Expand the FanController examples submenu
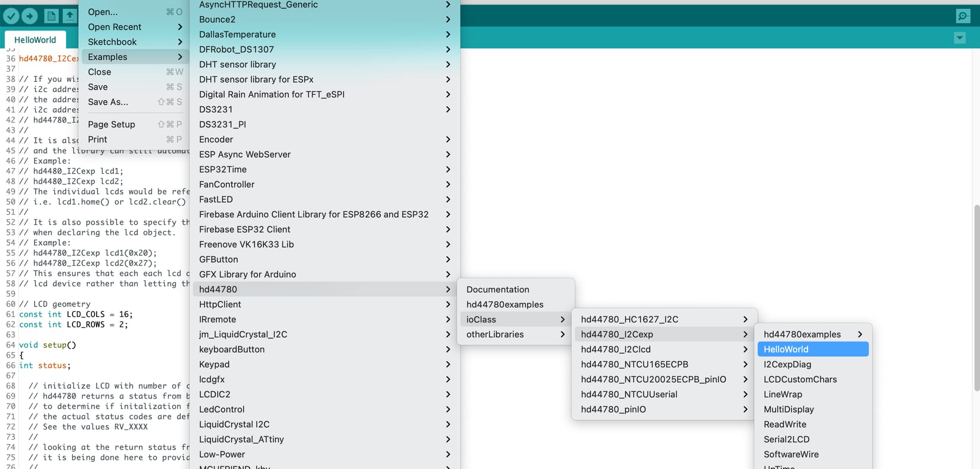Image resolution: width=980 pixels, height=469 pixels. point(325,184)
